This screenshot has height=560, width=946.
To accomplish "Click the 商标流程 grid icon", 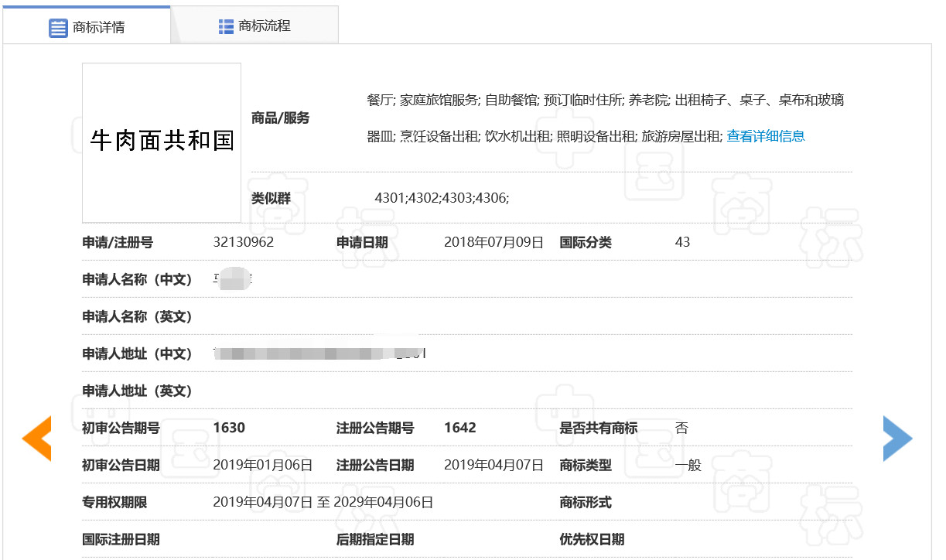I will (226, 26).
